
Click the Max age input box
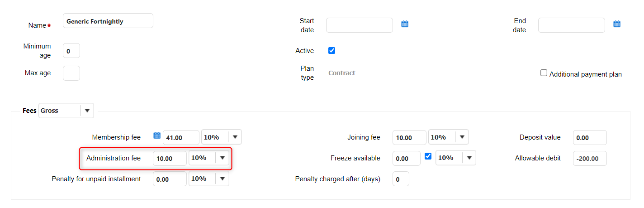(71, 73)
